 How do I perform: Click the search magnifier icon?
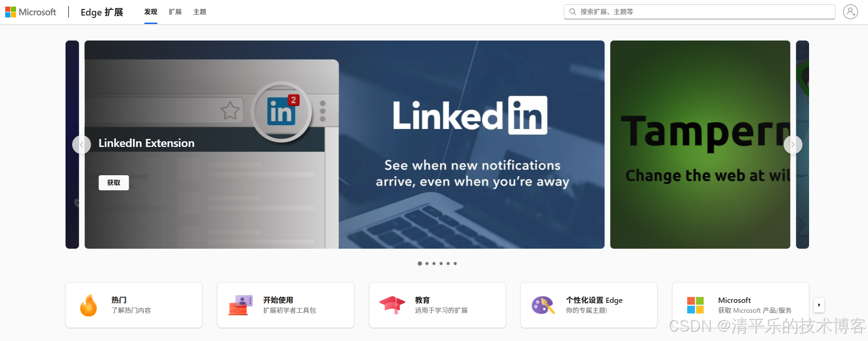click(x=572, y=12)
